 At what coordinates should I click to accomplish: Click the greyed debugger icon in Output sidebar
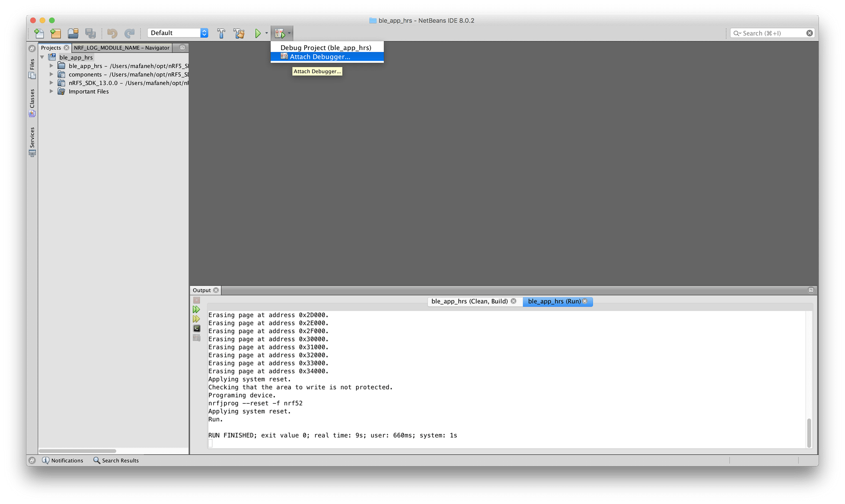(197, 338)
